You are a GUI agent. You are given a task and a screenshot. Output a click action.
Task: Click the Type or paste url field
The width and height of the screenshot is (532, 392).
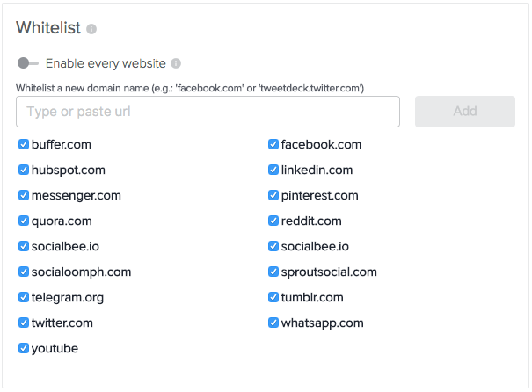coord(208,112)
